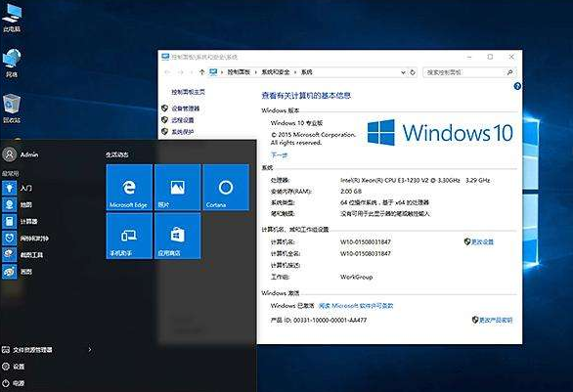Minimize the System window
Viewport: 573px width, 392px height.
[x=469, y=57]
